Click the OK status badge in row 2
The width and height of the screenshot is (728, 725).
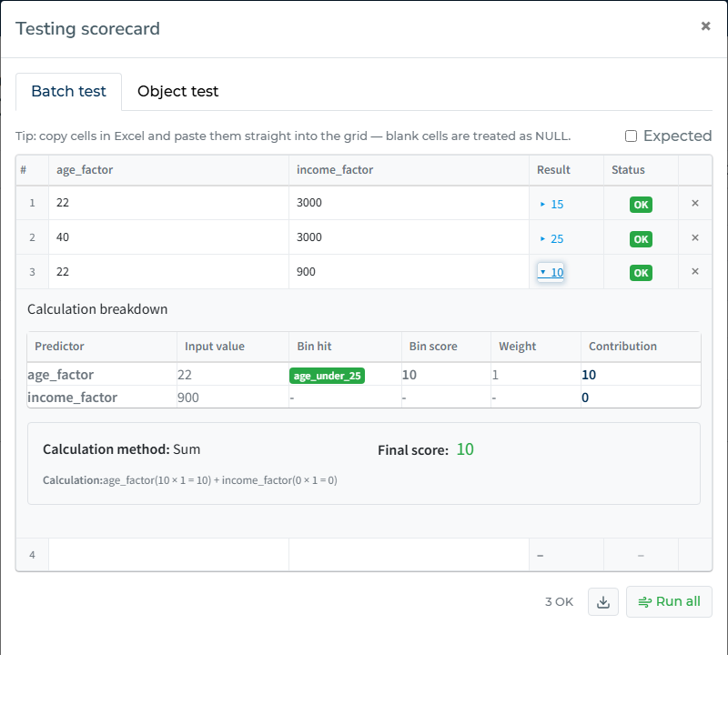641,239
